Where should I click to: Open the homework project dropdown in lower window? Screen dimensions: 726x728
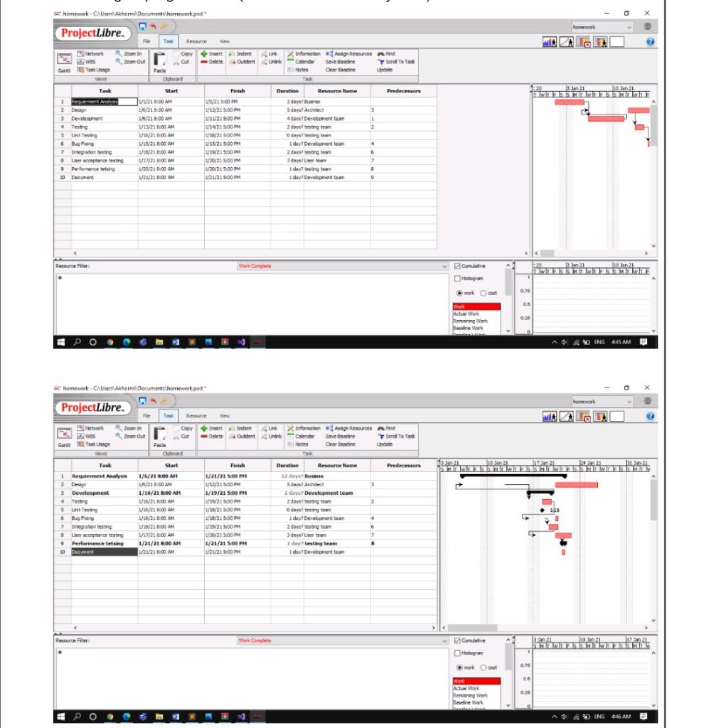(602, 402)
